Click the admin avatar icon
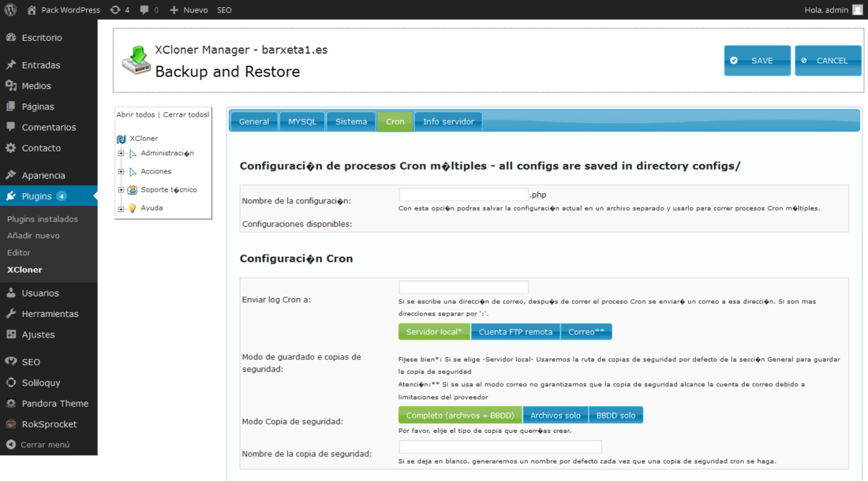The width and height of the screenshot is (868, 481). coord(858,10)
